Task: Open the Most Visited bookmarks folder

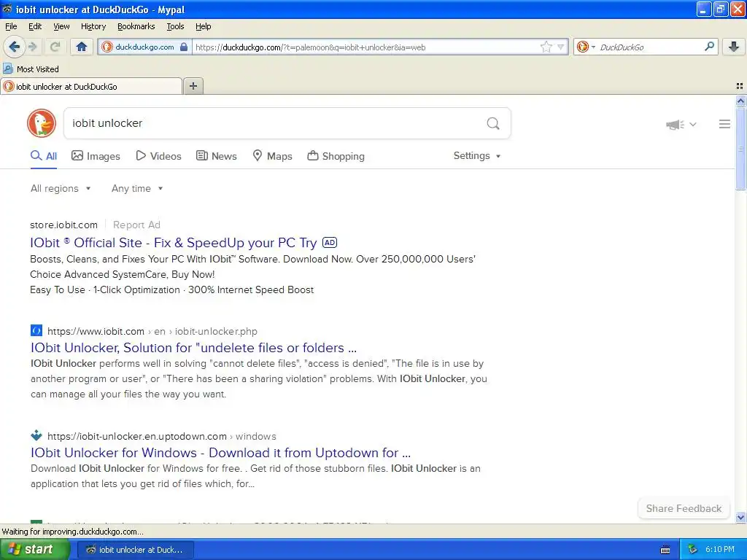Action: tap(31, 69)
